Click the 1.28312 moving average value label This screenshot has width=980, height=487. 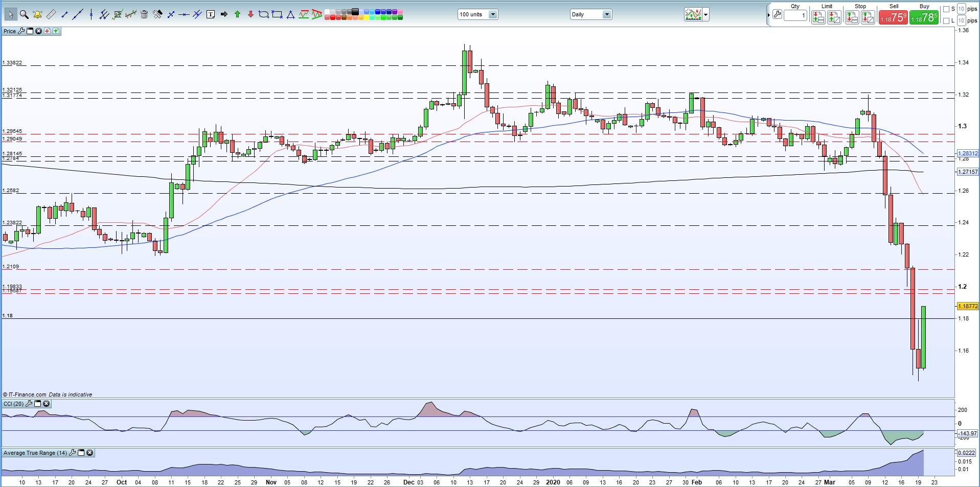coord(968,153)
